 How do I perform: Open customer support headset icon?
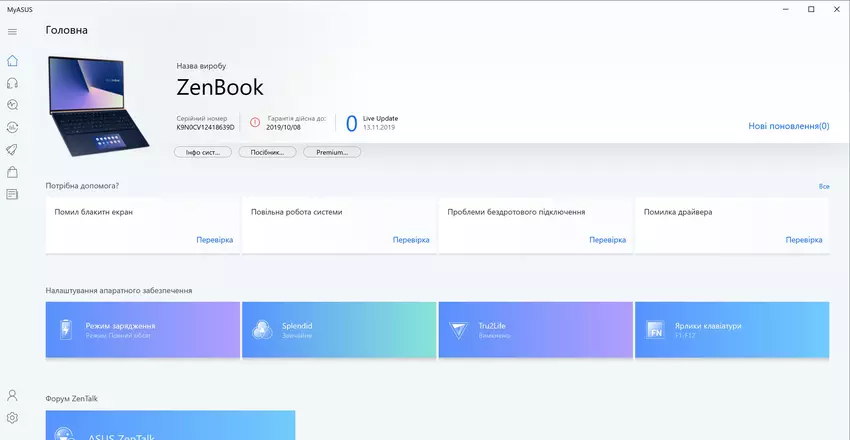pyautogui.click(x=12, y=82)
